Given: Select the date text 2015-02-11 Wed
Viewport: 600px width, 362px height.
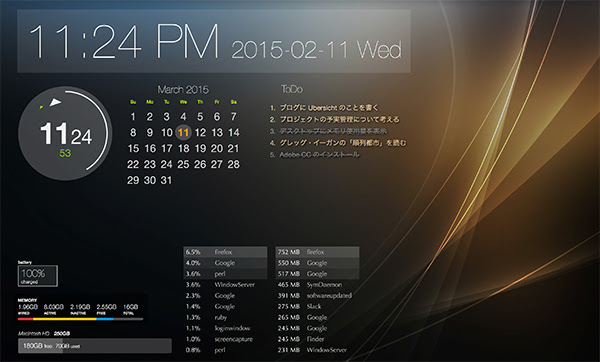Looking at the screenshot, I should point(316,50).
